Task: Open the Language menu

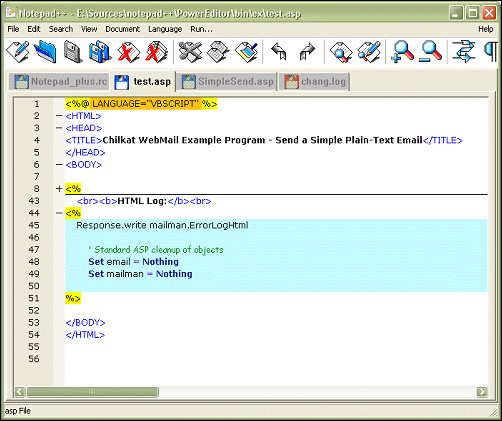Action: (165, 29)
